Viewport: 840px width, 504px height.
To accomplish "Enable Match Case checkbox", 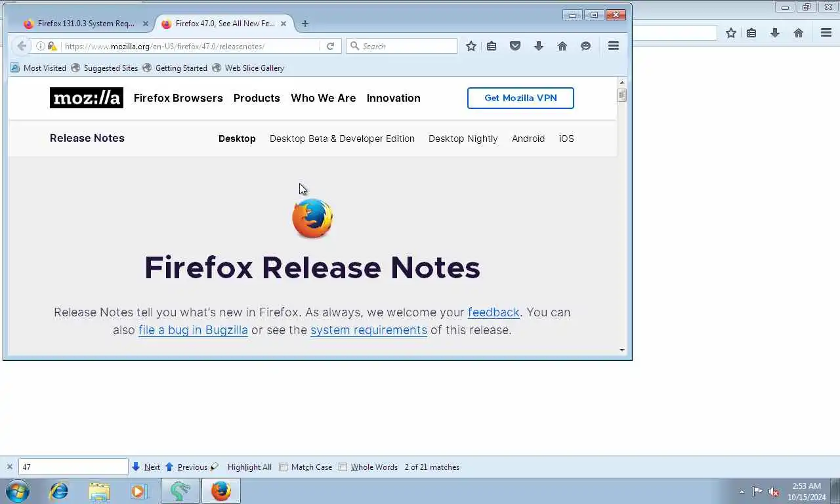I will (x=283, y=467).
